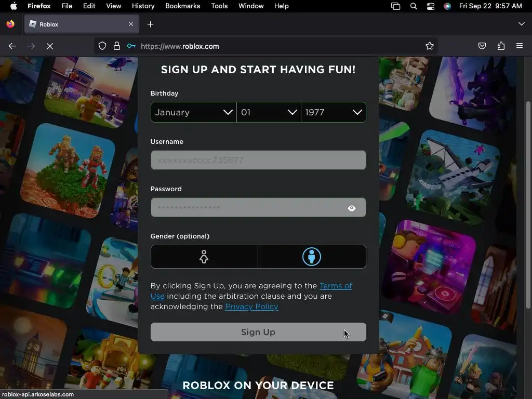Viewport: 532px width, 399px height.
Task: Click the tracking protection shield icon
Action: pos(102,46)
